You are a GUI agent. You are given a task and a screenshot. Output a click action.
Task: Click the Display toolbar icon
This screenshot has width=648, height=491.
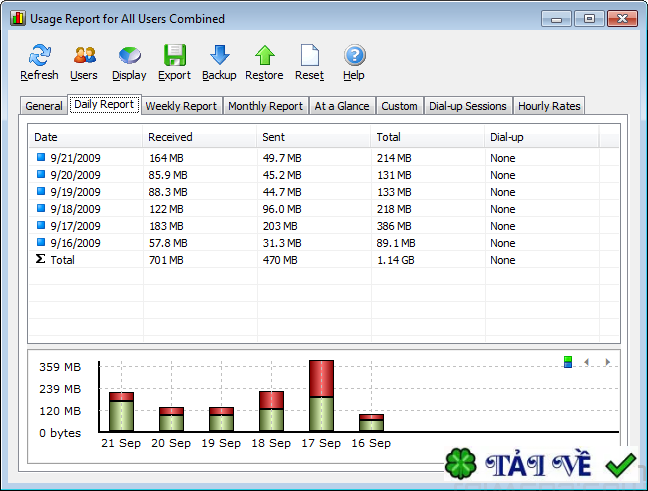click(x=129, y=56)
